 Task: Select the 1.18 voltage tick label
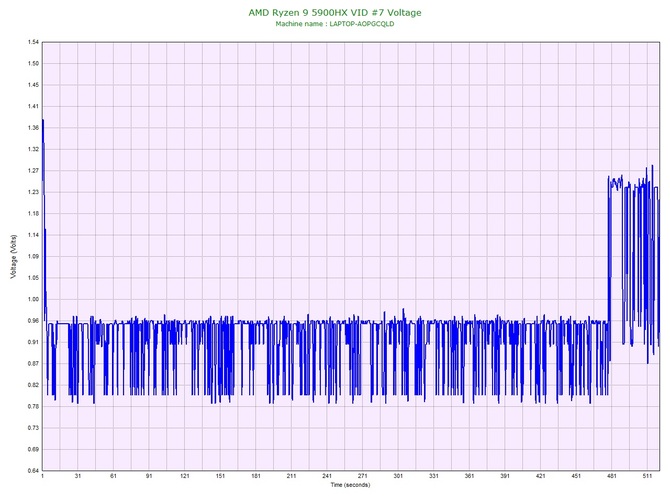pos(33,214)
